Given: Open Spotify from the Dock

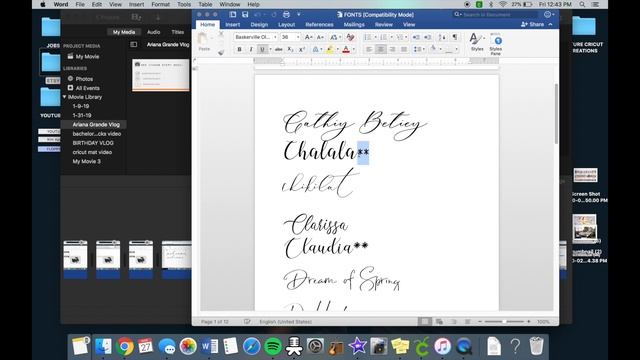Looking at the screenshot, I should click(x=273, y=347).
